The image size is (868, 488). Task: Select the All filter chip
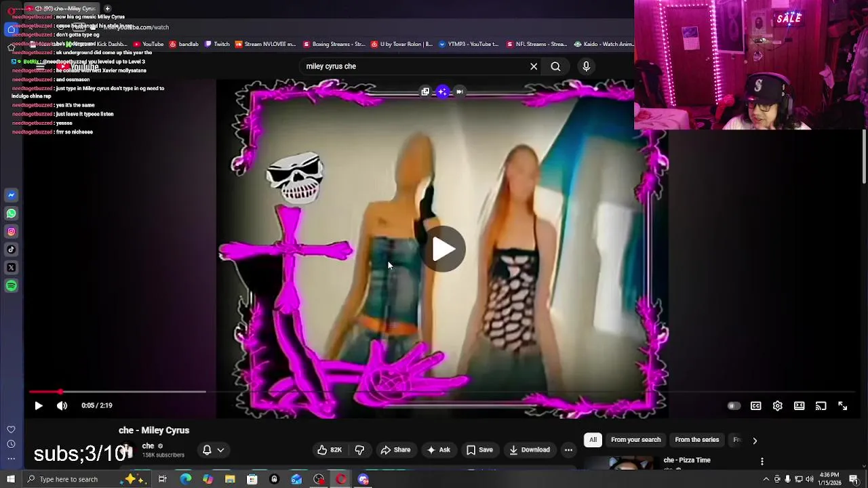pos(593,440)
